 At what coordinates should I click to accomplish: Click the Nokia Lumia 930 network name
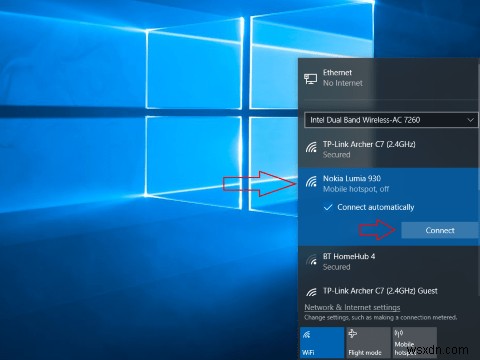click(352, 178)
